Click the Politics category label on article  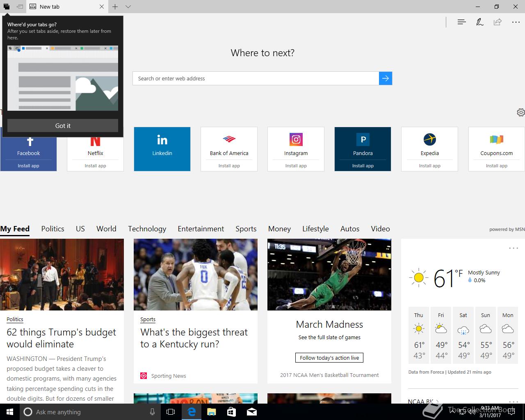pos(15,319)
